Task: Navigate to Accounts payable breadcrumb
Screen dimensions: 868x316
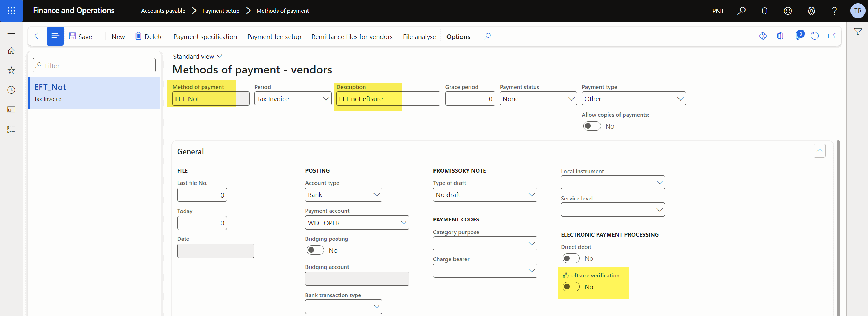Action: [163, 11]
